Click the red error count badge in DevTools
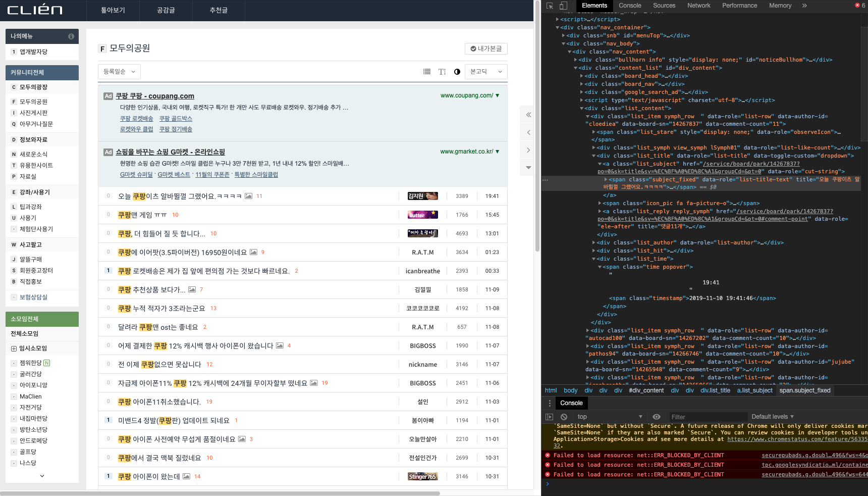Viewport: 868px width, 496px height. [x=860, y=6]
